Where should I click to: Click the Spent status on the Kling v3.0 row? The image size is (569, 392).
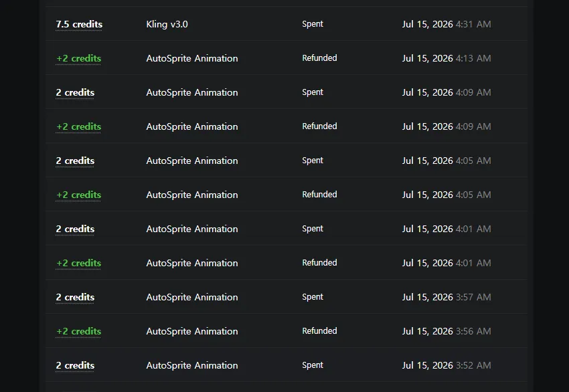coord(313,24)
